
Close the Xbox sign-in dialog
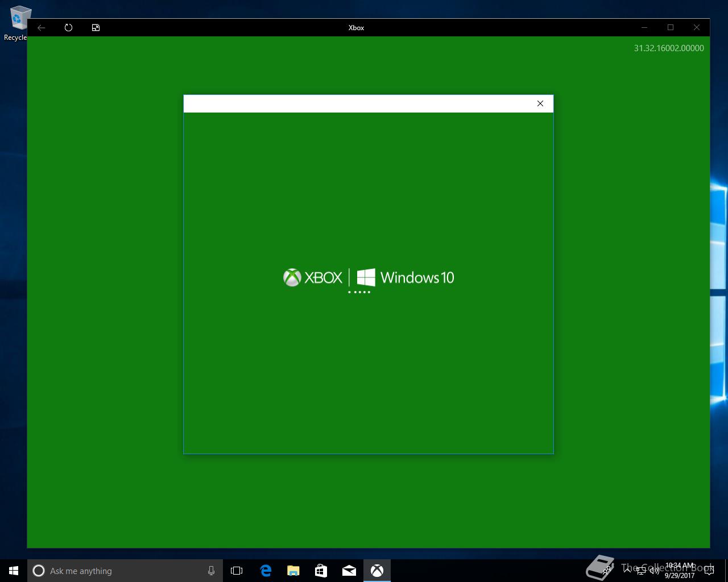point(540,103)
